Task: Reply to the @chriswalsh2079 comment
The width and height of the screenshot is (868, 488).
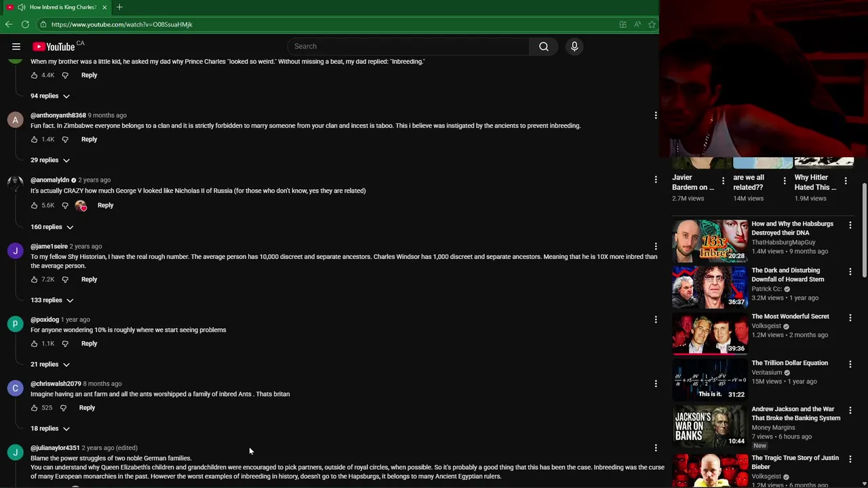Action: point(87,408)
